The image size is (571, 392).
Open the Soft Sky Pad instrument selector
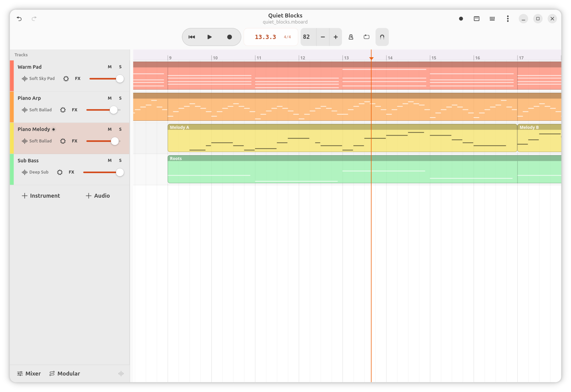pyautogui.click(x=38, y=79)
